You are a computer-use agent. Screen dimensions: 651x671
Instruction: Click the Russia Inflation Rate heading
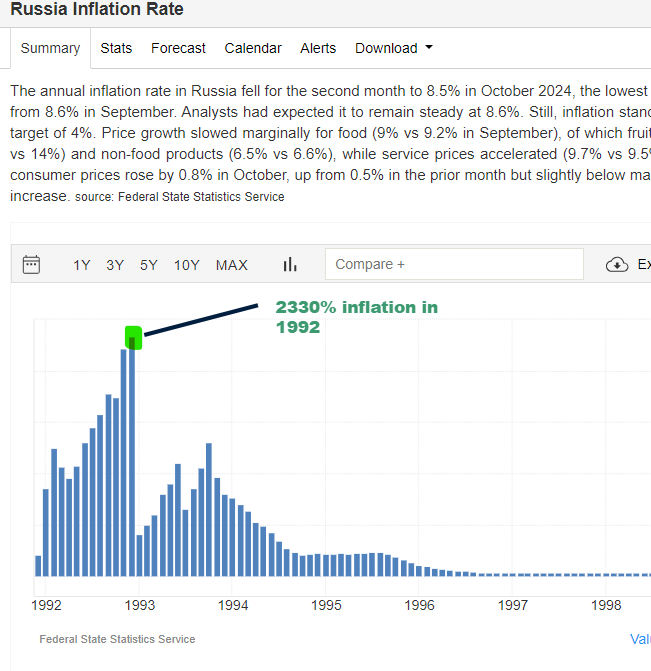97,9
